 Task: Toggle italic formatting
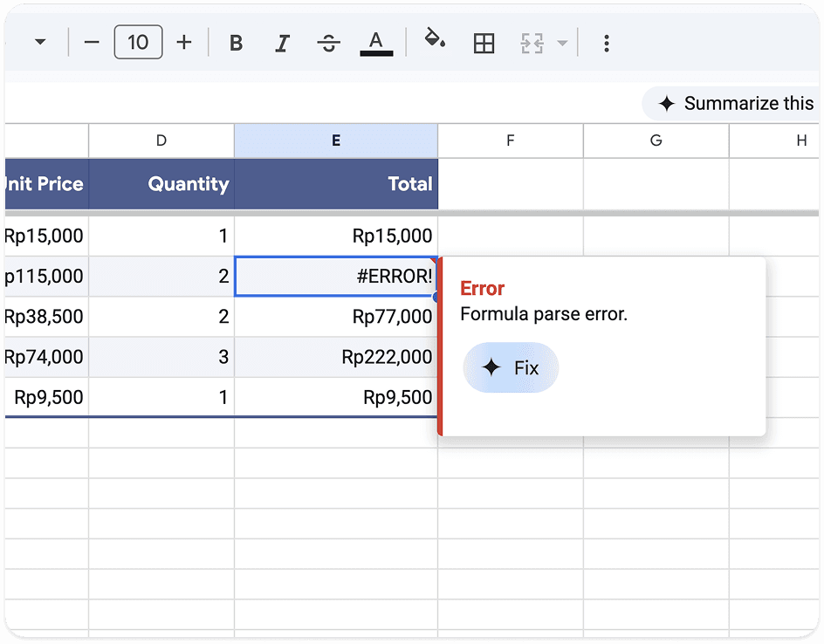[x=282, y=43]
